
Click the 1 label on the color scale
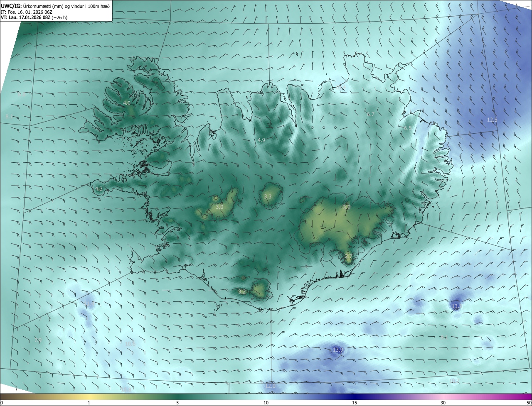[89, 403]
